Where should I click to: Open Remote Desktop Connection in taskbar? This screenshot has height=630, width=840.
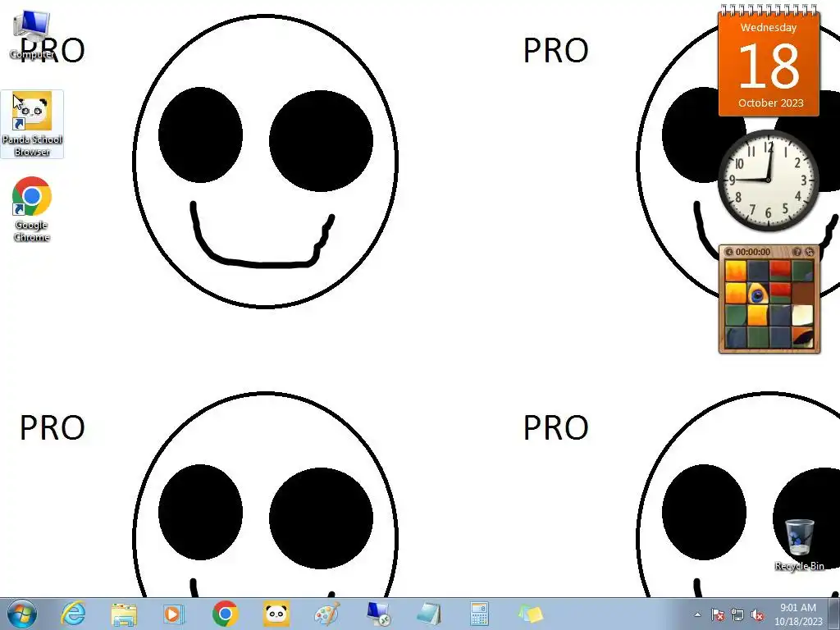[x=378, y=614]
